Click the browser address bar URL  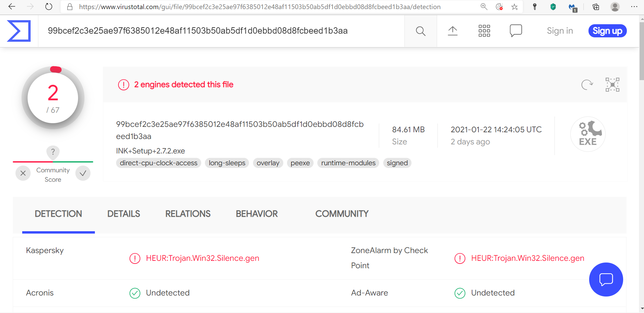tap(260, 7)
